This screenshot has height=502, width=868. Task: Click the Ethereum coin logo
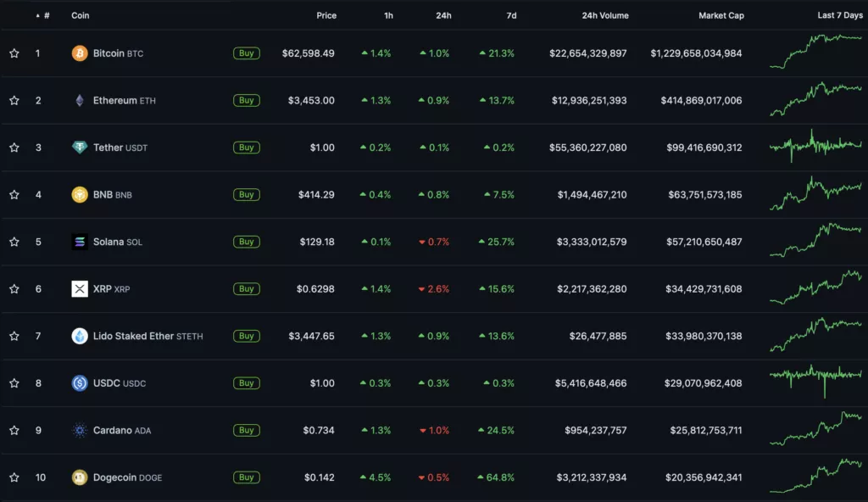80,100
